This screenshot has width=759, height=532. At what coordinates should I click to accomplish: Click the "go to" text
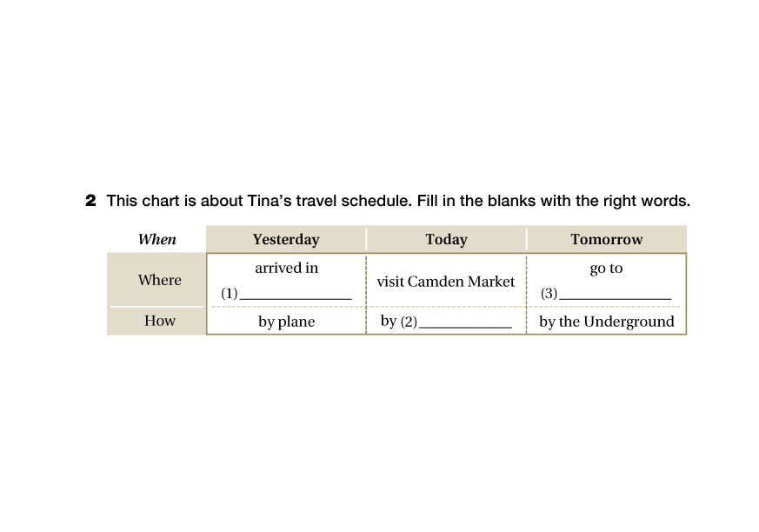[606, 269]
